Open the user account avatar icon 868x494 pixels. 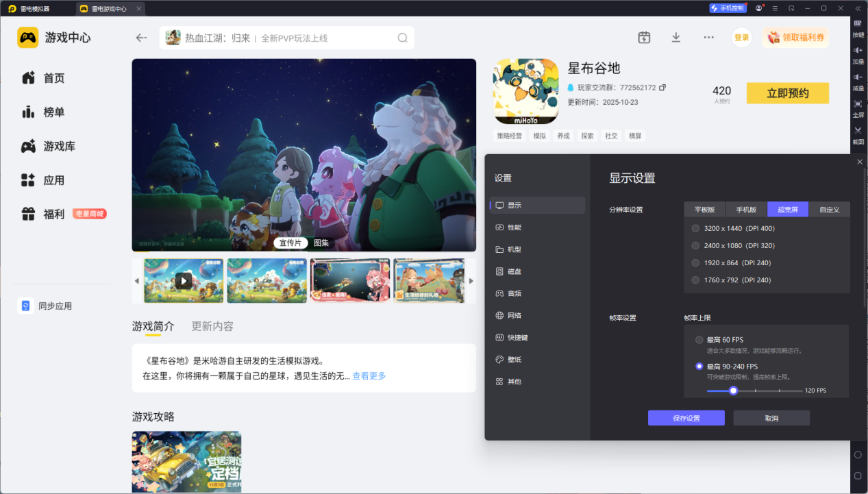759,8
